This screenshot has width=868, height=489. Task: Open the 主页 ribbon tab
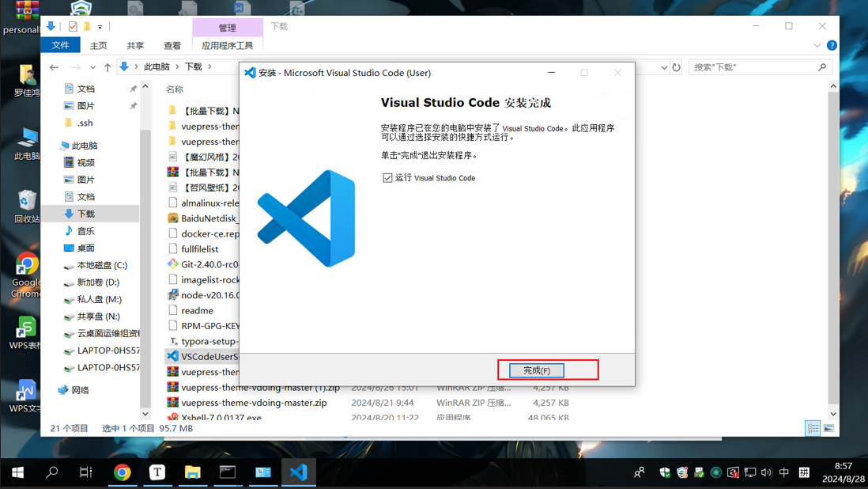pyautogui.click(x=99, y=45)
